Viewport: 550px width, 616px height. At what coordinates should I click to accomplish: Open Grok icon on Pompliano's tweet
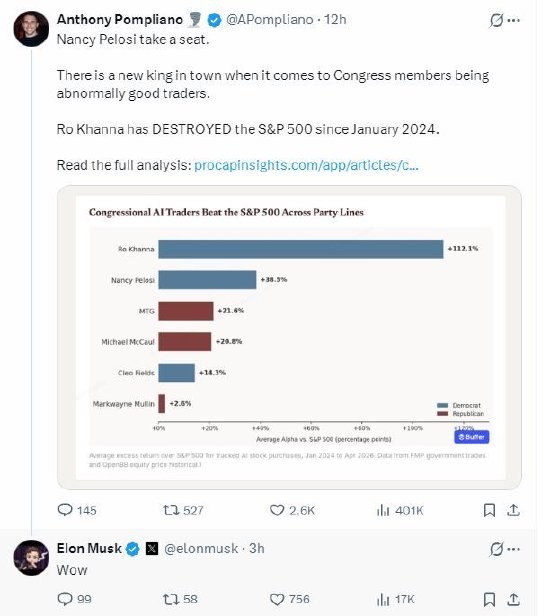click(x=496, y=20)
